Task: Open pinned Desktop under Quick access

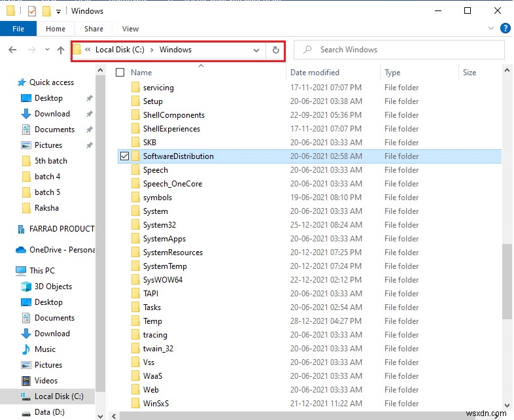Action: click(48, 98)
